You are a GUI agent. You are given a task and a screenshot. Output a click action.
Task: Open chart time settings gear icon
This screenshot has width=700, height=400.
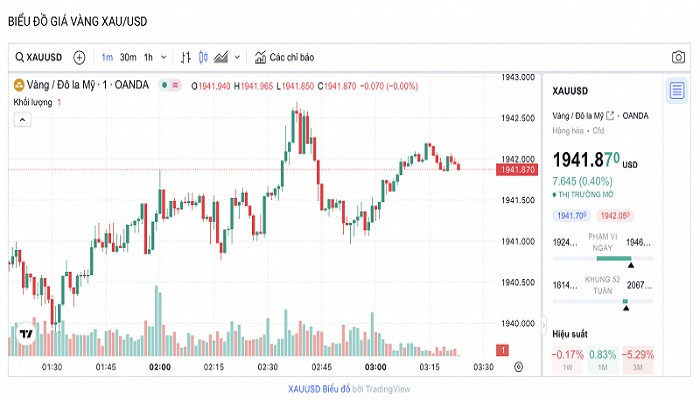(518, 367)
